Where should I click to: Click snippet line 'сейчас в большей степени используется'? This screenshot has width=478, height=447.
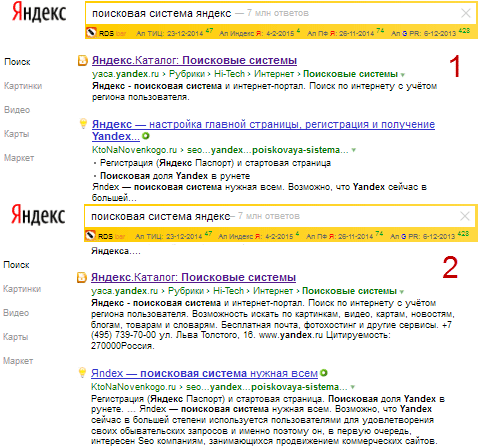click(262, 420)
